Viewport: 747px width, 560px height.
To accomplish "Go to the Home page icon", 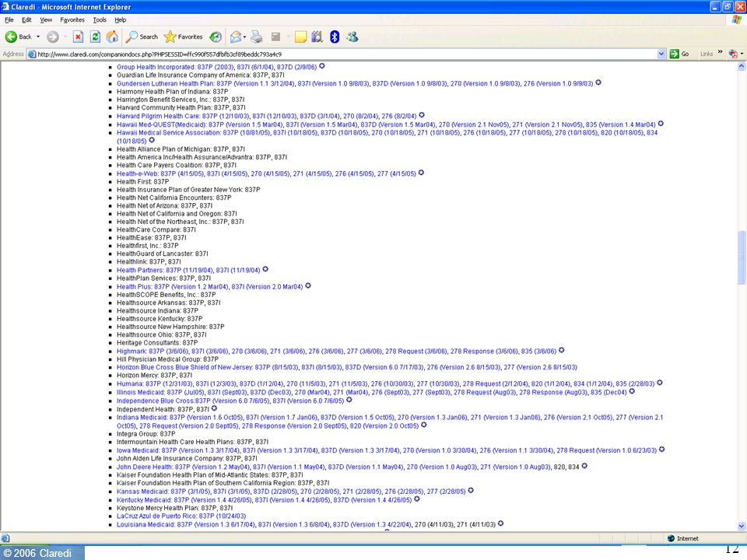I will (x=112, y=37).
